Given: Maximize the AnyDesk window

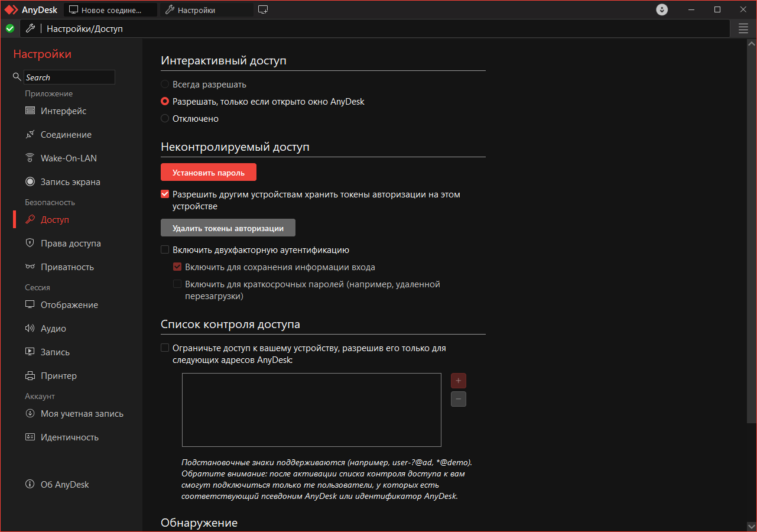Looking at the screenshot, I should coord(717,9).
